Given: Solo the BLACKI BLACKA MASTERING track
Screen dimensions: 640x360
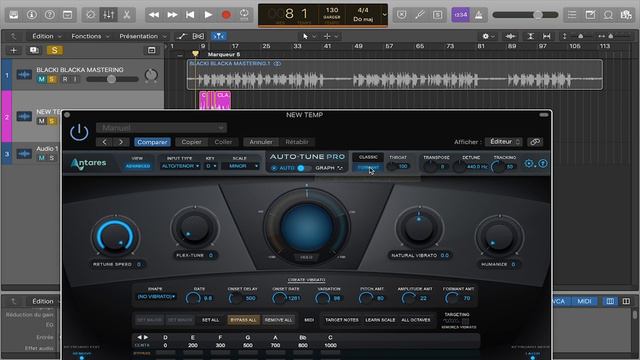Looking at the screenshot, I should pyautogui.click(x=51, y=79).
